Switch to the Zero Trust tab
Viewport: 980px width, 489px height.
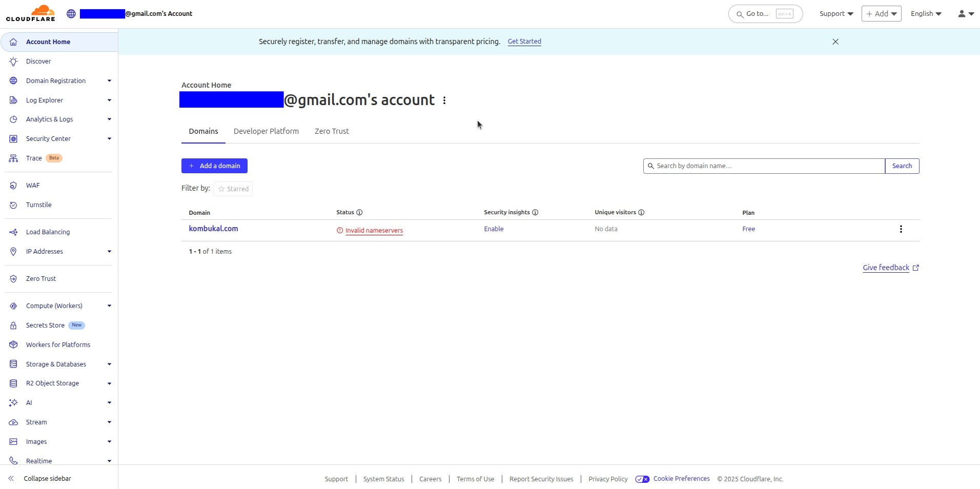click(332, 131)
